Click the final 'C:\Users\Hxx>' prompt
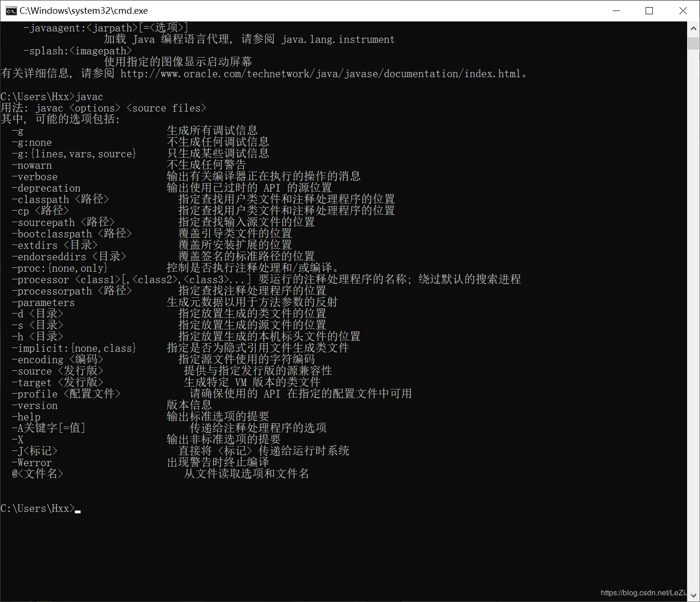This screenshot has height=602, width=700. [38, 509]
